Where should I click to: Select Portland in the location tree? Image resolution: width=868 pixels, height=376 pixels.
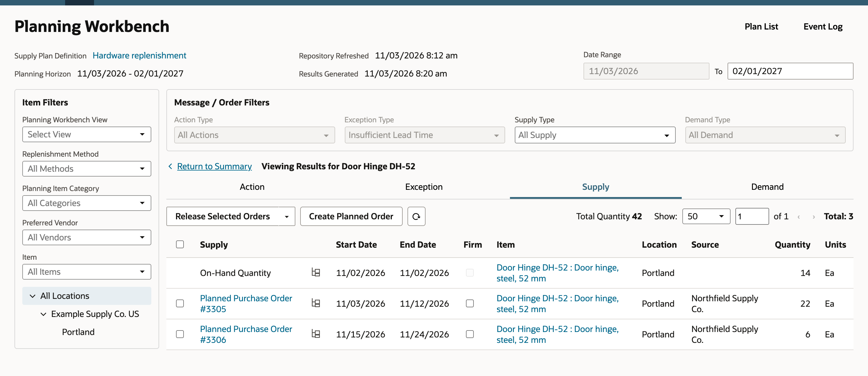78,332
